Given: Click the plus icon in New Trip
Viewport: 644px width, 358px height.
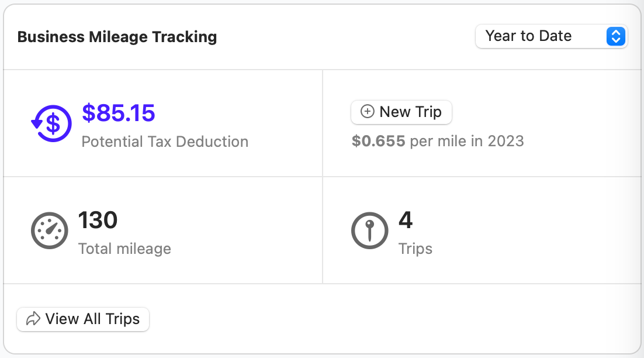Looking at the screenshot, I should [368, 112].
